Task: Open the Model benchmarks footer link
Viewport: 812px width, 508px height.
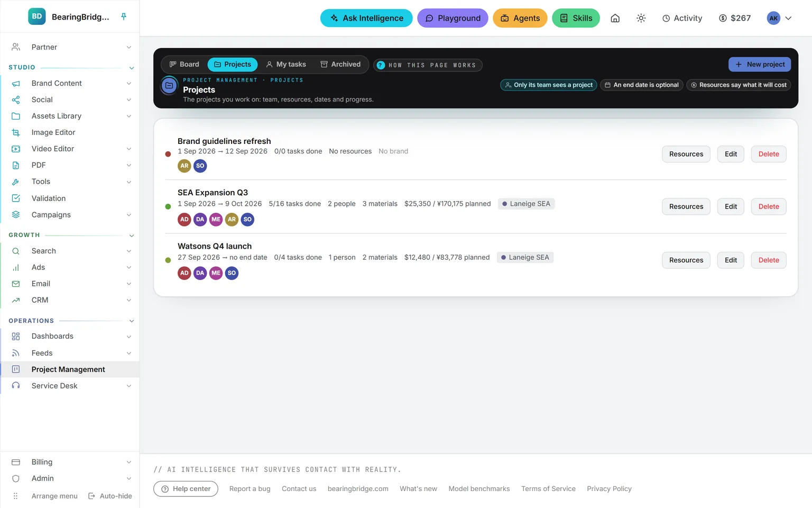Action: [x=479, y=488]
